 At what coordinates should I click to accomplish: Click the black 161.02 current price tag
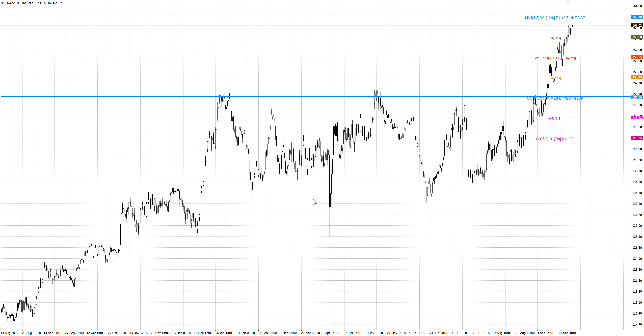pyautogui.click(x=637, y=25)
